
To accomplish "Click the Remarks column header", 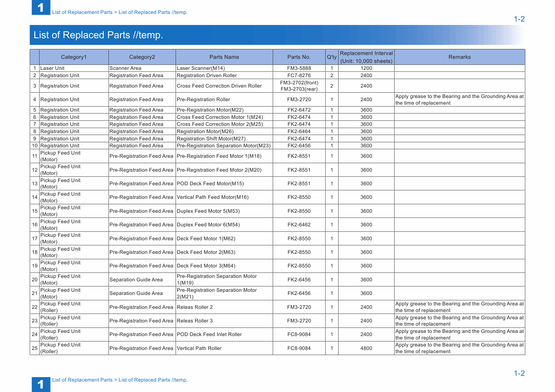I will click(460, 57).
